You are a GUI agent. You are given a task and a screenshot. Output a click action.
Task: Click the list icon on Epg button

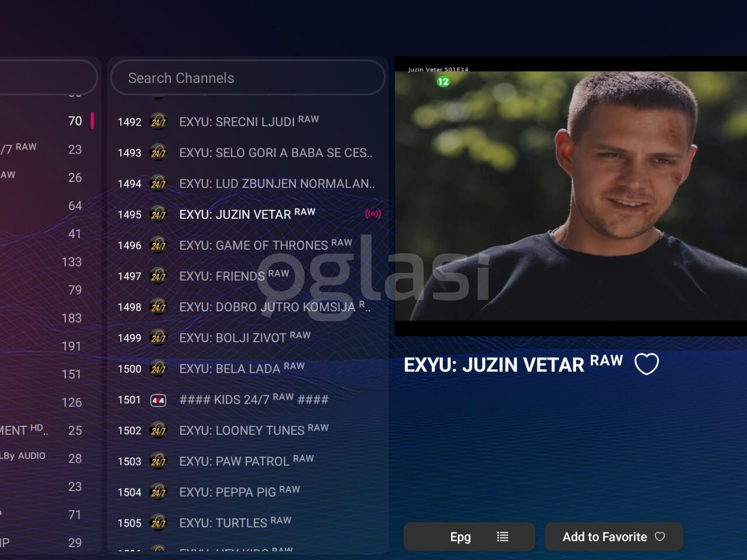pyautogui.click(x=502, y=537)
